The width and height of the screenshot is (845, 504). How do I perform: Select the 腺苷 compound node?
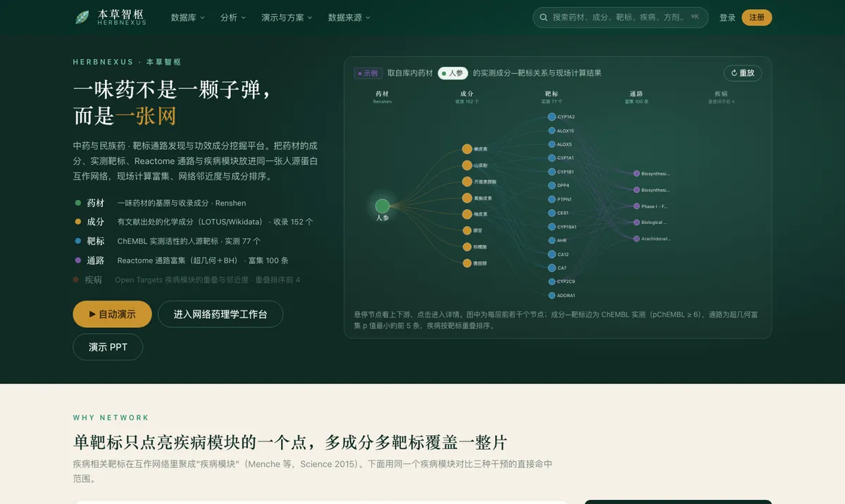(x=467, y=230)
